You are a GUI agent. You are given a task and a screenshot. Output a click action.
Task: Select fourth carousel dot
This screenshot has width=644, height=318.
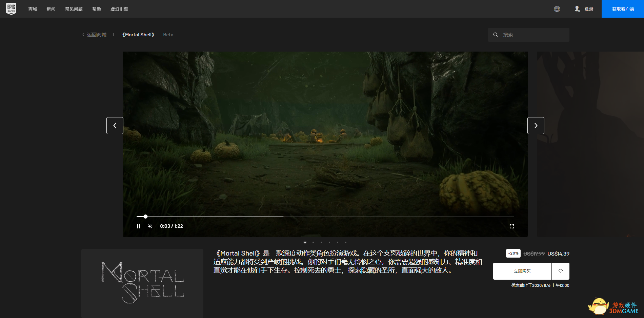pyautogui.click(x=329, y=242)
